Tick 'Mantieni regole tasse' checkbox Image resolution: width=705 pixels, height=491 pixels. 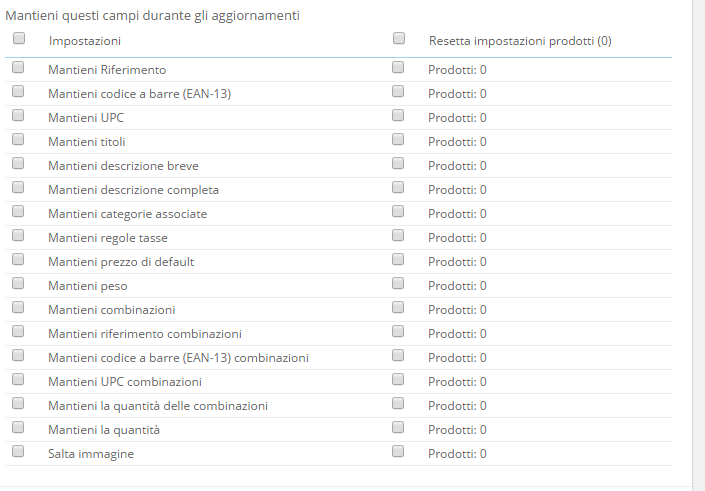[x=18, y=236]
